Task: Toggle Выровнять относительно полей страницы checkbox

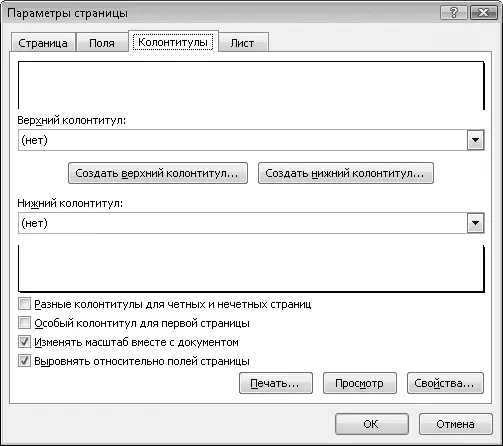Action: coord(24,361)
